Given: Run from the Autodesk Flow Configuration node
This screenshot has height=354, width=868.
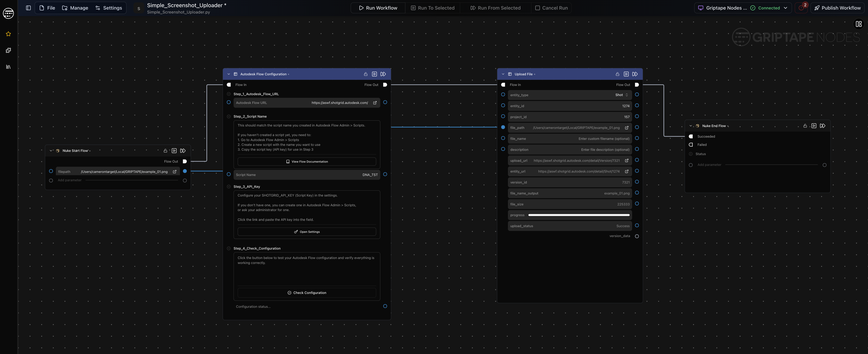Looking at the screenshot, I should click(383, 74).
